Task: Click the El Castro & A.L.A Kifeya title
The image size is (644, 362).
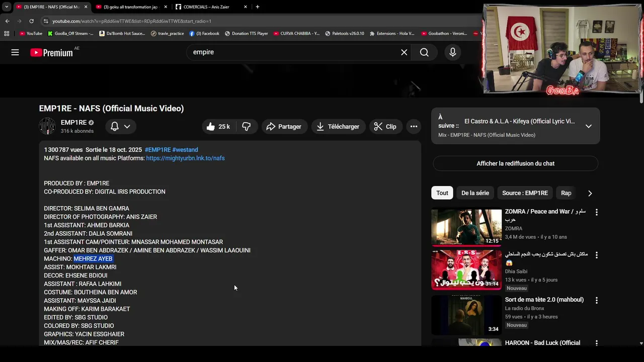Action: (520, 121)
